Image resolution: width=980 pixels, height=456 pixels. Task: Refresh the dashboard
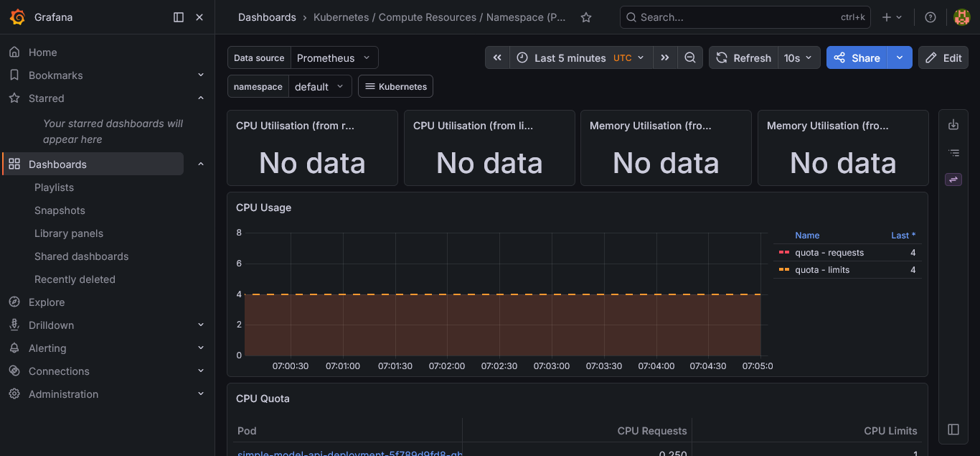coord(743,58)
